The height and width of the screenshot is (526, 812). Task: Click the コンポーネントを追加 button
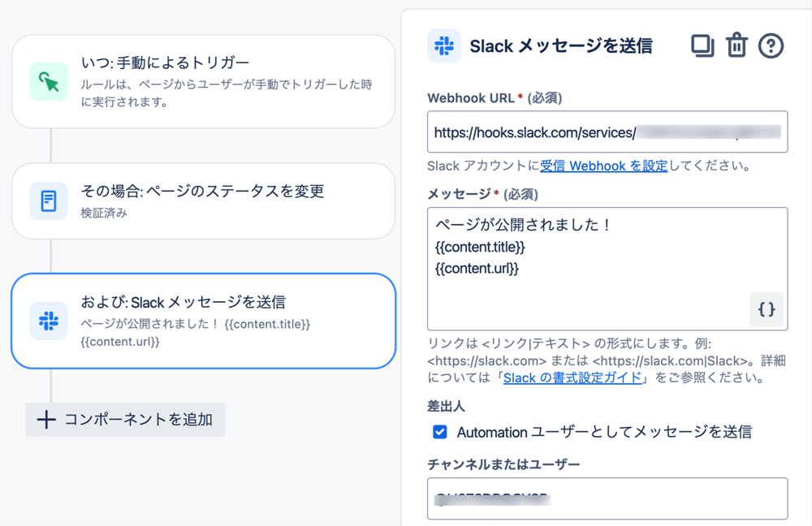125,420
